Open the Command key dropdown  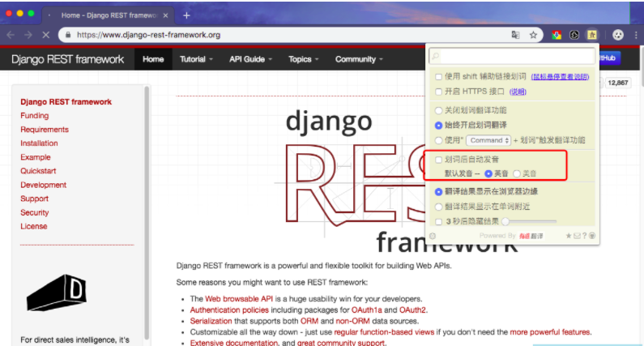click(x=488, y=140)
